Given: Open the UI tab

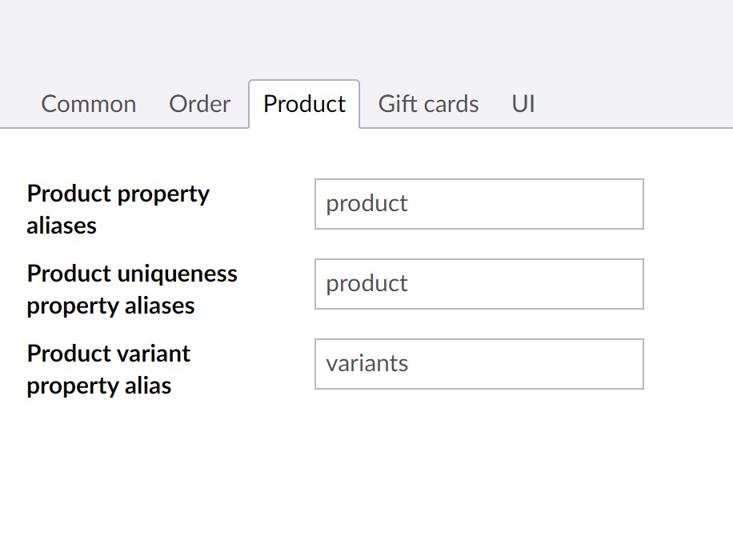Looking at the screenshot, I should point(523,104).
